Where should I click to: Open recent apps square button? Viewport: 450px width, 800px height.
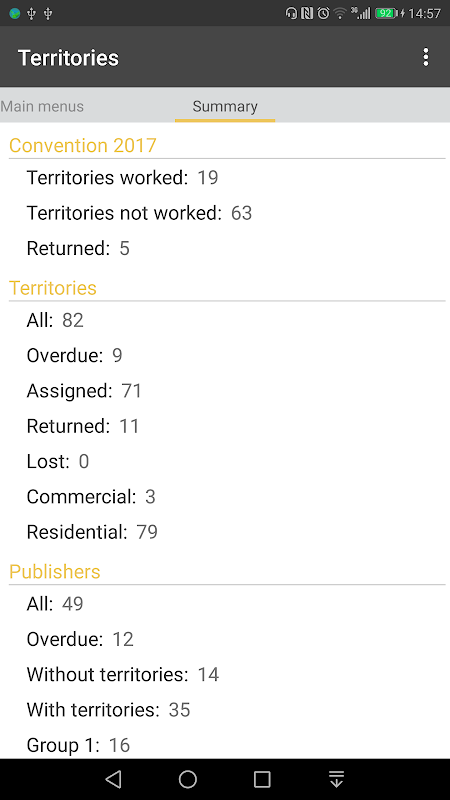pos(262,779)
